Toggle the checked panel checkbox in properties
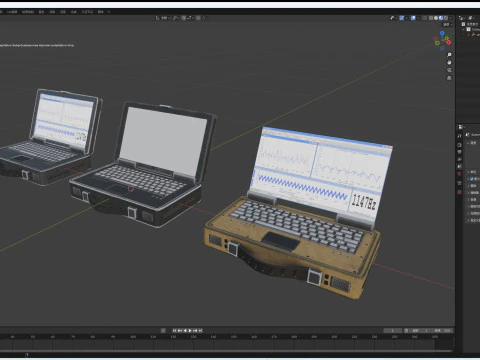 coord(472,179)
